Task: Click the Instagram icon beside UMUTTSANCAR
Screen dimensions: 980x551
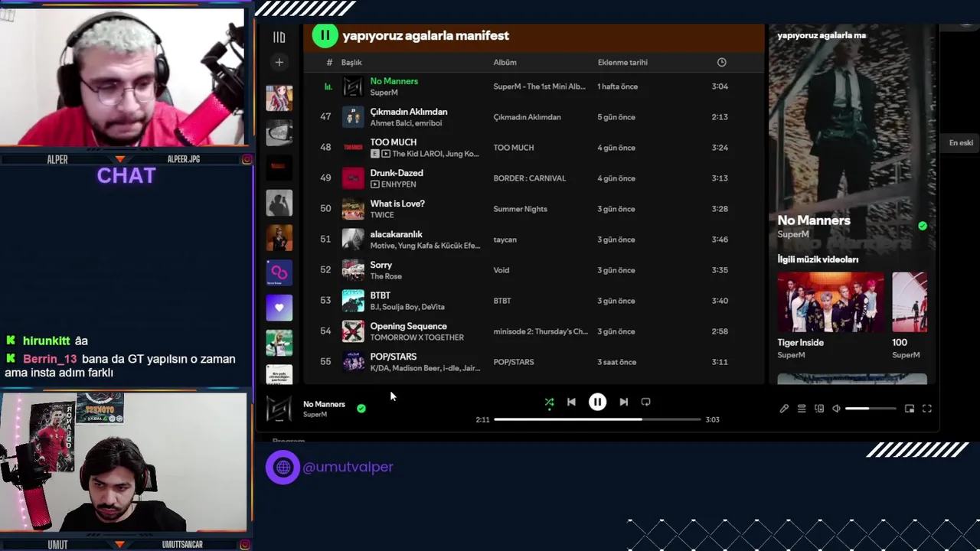Action: [247, 544]
